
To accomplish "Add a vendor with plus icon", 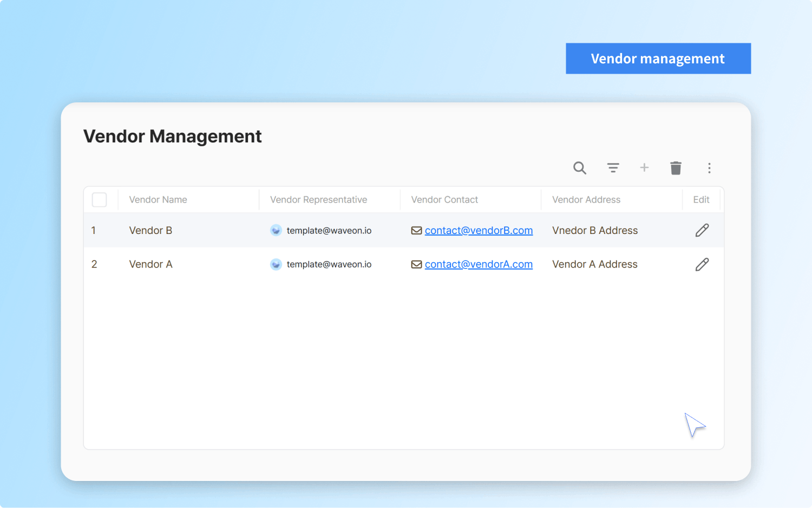I will pos(644,167).
